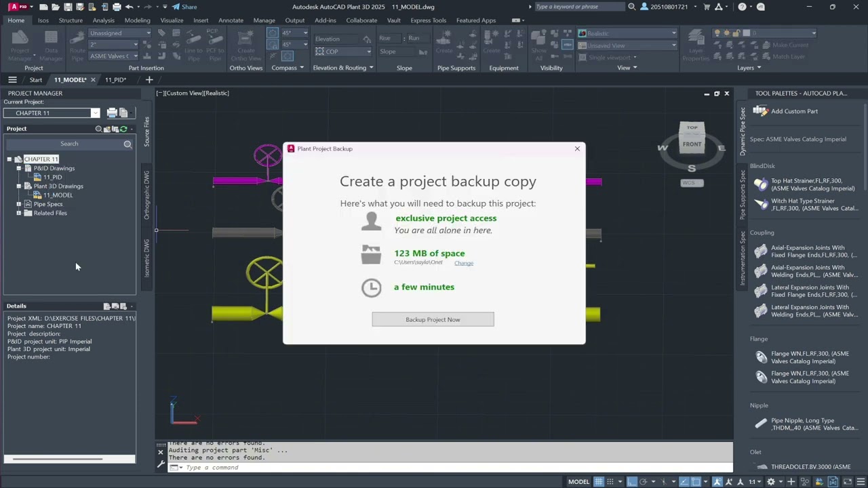Click the 1:1 annotation scale dropdown
The image size is (868, 488).
click(754, 482)
